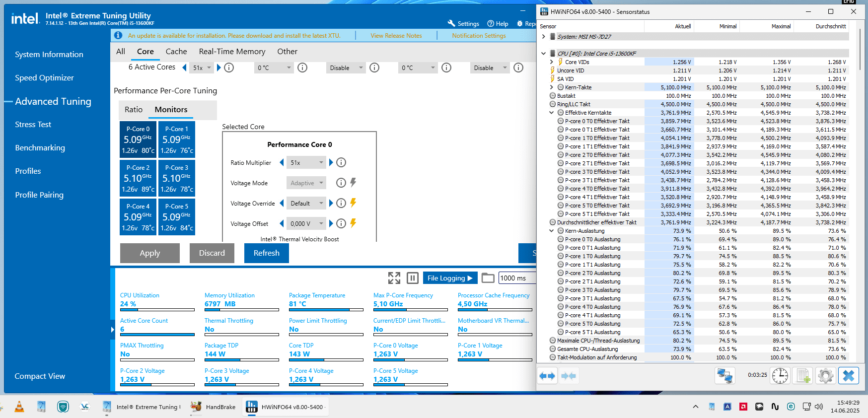
Task: Pause the XTU monitoring graph
Action: pyautogui.click(x=413, y=278)
